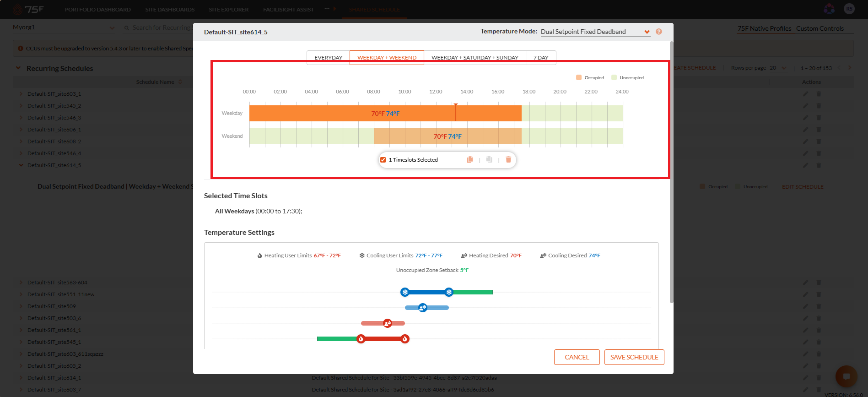868x397 pixels.
Task: Click the paste timeslot icon
Action: 489,160
